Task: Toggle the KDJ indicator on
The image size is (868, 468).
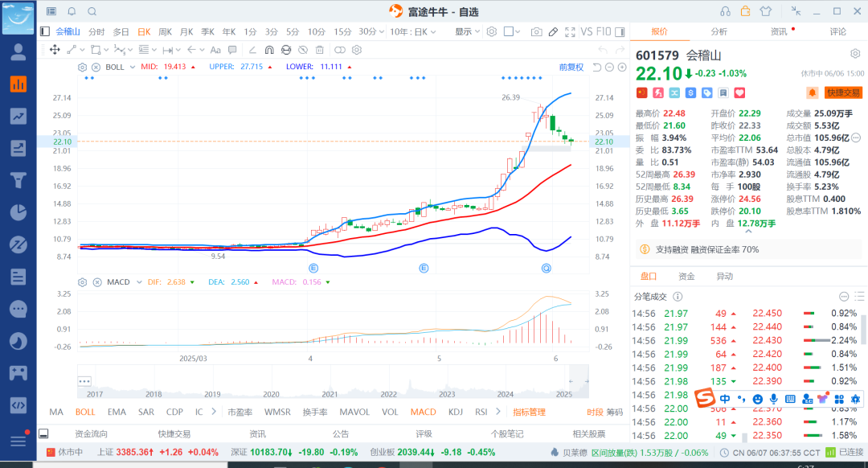Action: [456, 412]
